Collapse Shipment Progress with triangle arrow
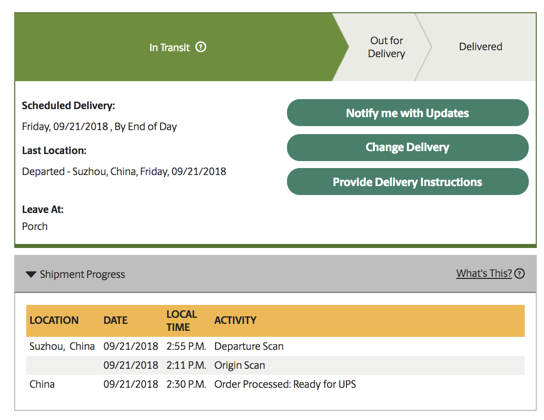Screen dimensions: 544x420 point(31,274)
